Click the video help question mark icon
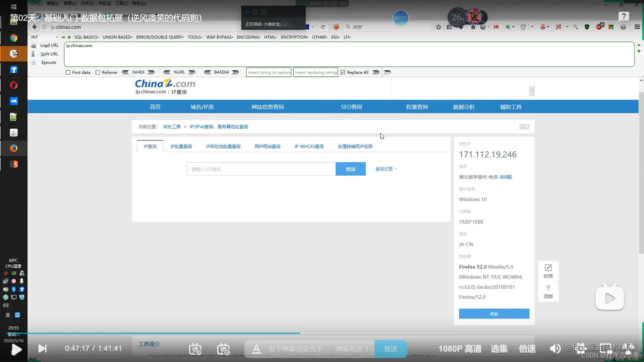 (x=624, y=17)
